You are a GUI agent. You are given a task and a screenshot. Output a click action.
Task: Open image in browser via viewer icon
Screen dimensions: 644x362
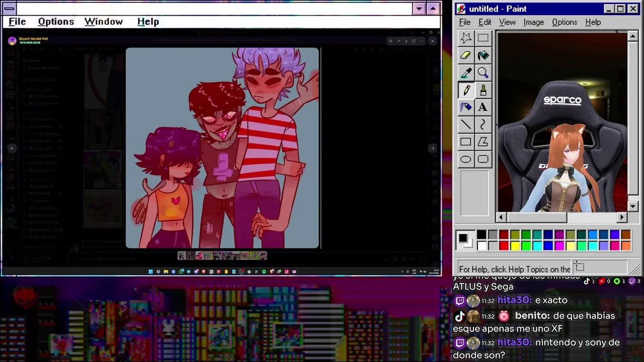414,41
